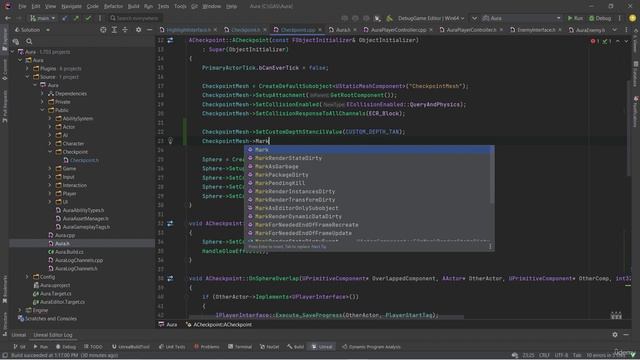Open the Aura run configuration dropdown
Image resolution: width=640 pixels, height=360 pixels.
[522, 18]
